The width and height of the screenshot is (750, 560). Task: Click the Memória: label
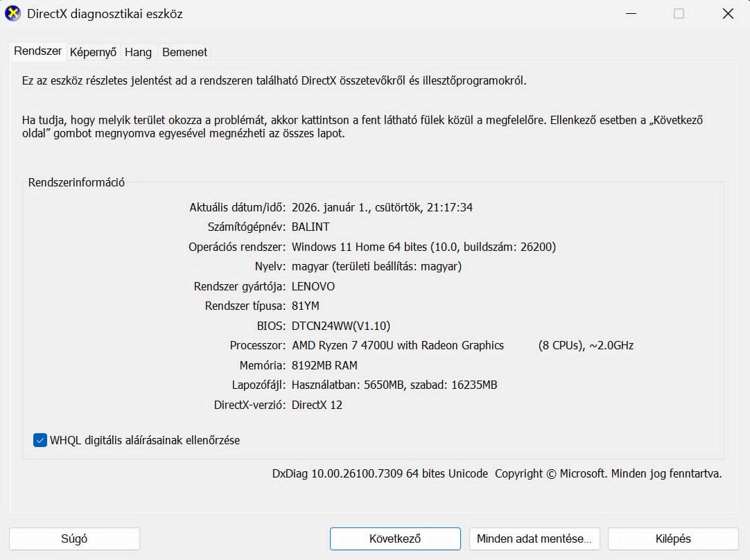coord(263,365)
